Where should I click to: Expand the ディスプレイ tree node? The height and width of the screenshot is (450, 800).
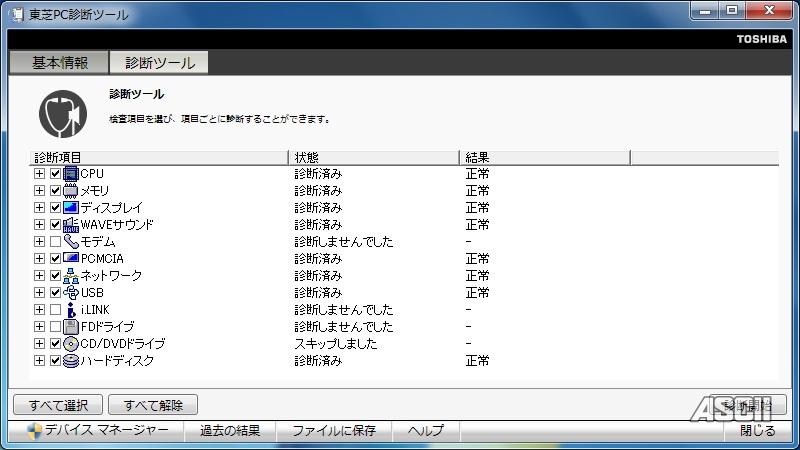[x=39, y=208]
